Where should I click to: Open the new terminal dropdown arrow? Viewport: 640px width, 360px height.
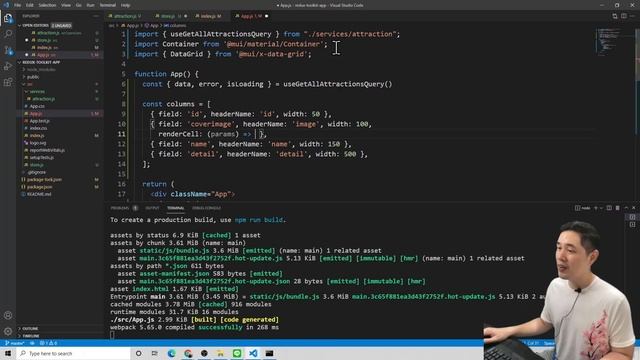pyautogui.click(x=601, y=208)
